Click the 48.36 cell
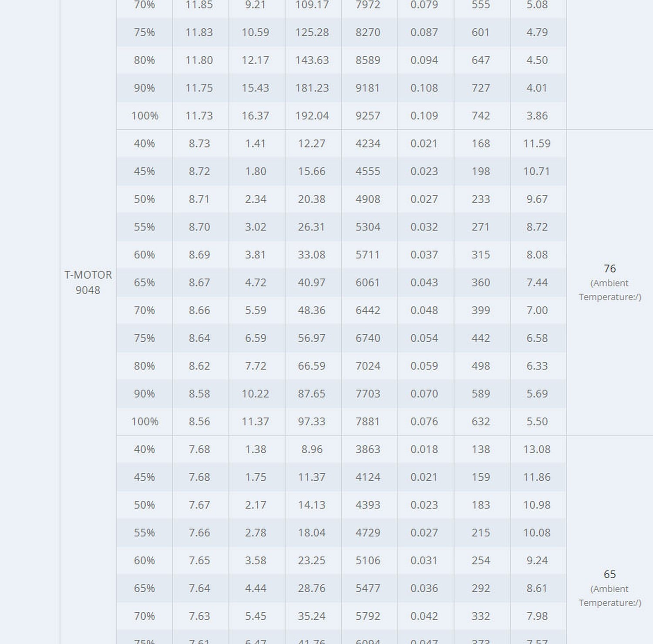 312,310
